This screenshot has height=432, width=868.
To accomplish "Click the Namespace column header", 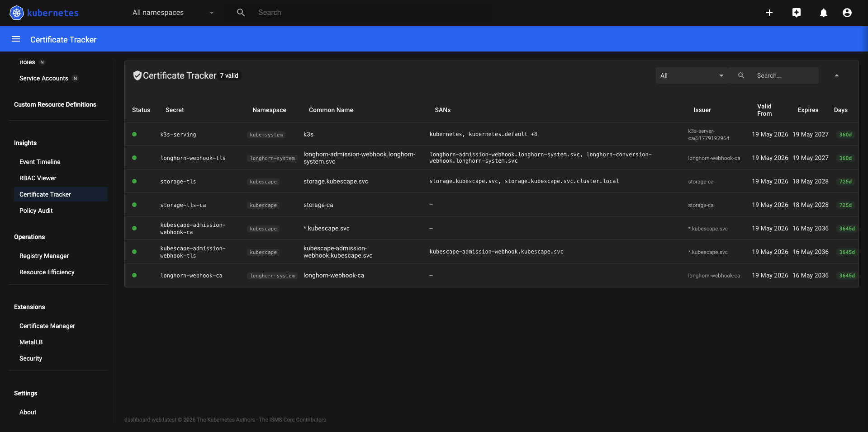I will (x=269, y=110).
